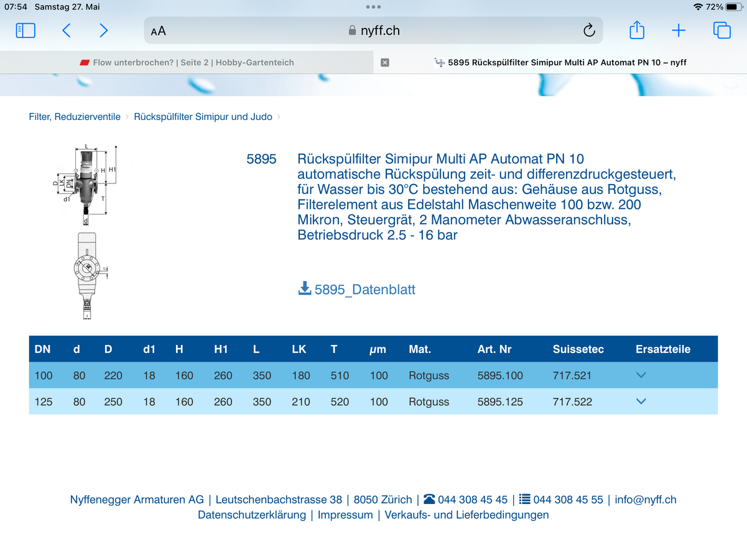The image size is (747, 560).
Task: Click the product number 5895 heading
Action: 261,159
